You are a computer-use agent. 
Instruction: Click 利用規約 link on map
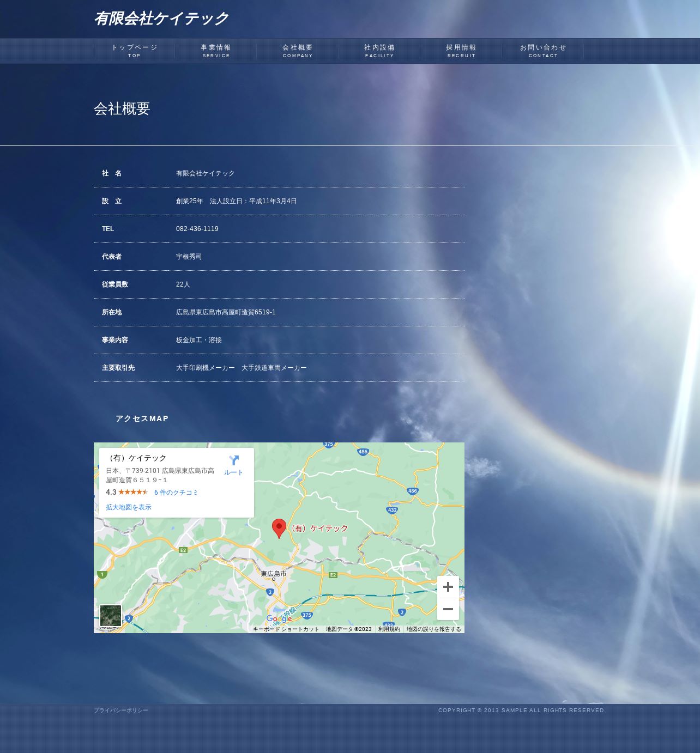point(389,629)
